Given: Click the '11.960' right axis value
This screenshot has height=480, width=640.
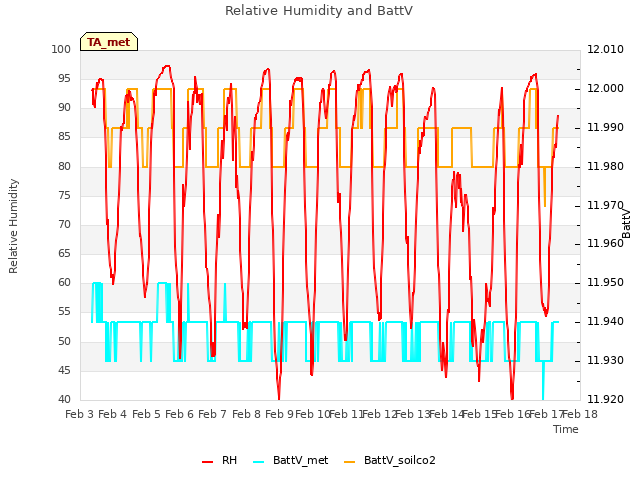Looking at the screenshot, I should [605, 243].
